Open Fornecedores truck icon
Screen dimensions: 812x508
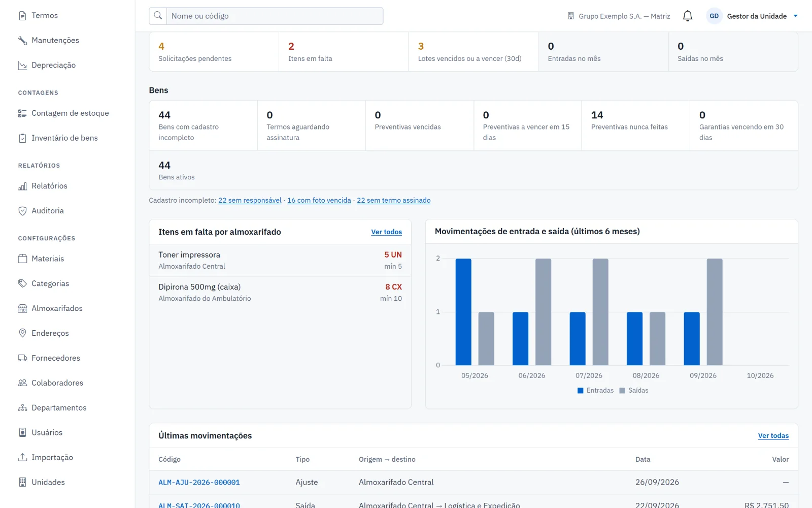click(22, 358)
